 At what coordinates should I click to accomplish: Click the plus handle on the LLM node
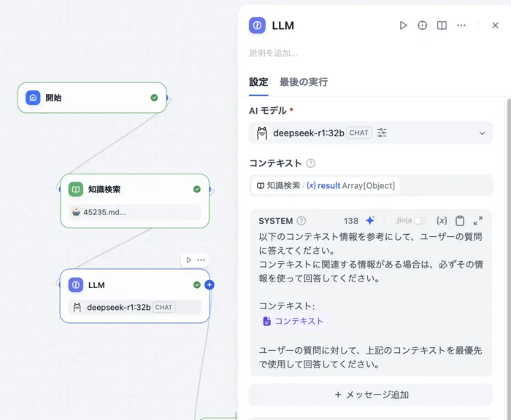point(210,285)
